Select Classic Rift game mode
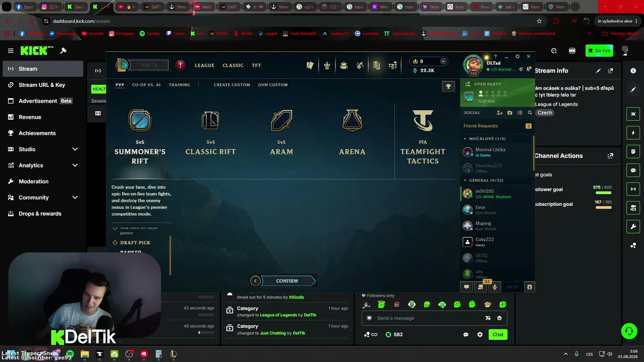Viewport: 644px width, 362px height. click(210, 133)
